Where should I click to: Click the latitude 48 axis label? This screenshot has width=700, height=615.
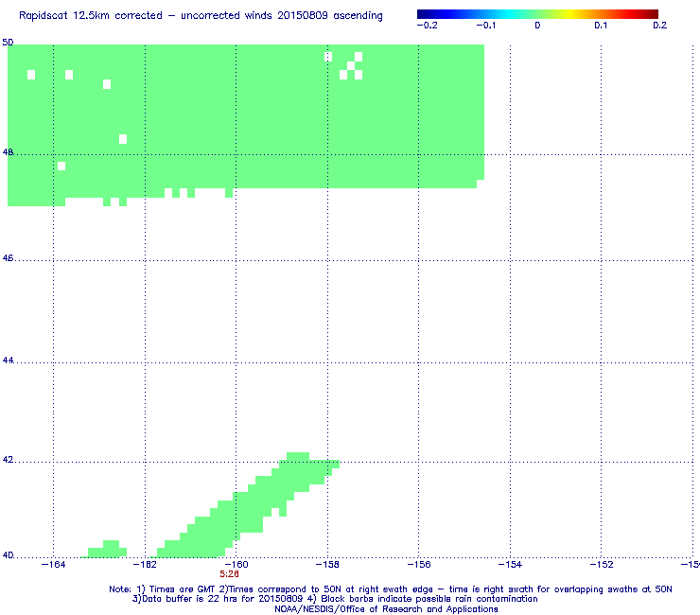pyautogui.click(x=8, y=152)
